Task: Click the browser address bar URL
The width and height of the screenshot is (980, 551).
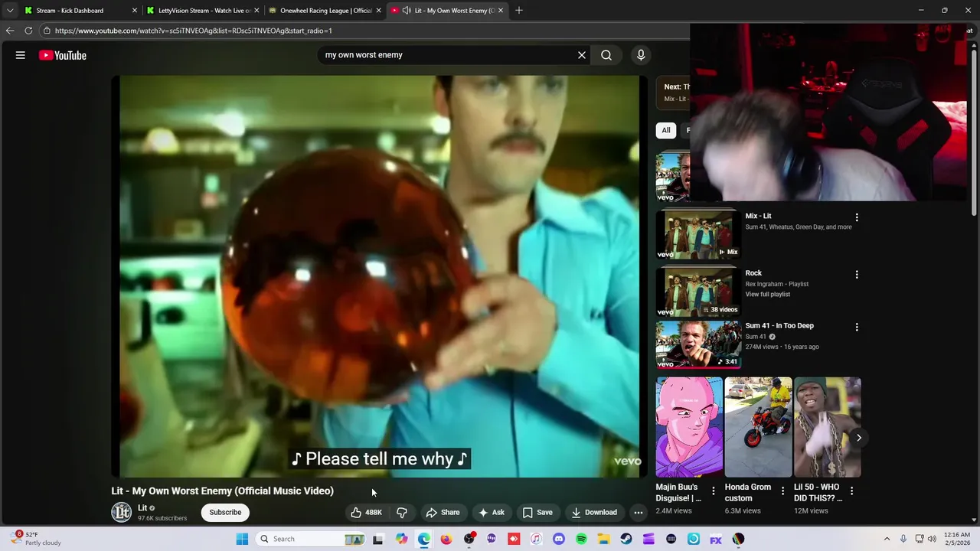Action: [x=193, y=31]
